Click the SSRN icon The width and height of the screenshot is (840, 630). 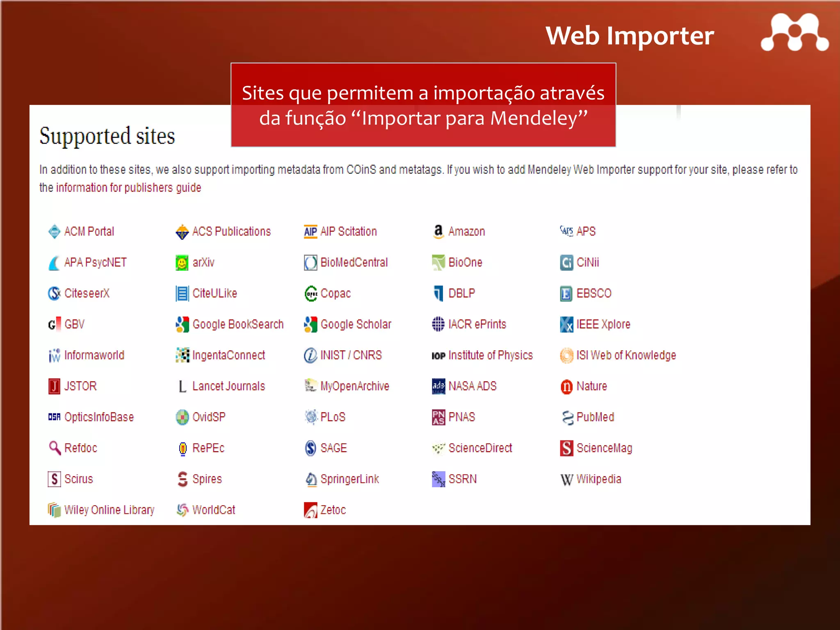click(x=438, y=479)
